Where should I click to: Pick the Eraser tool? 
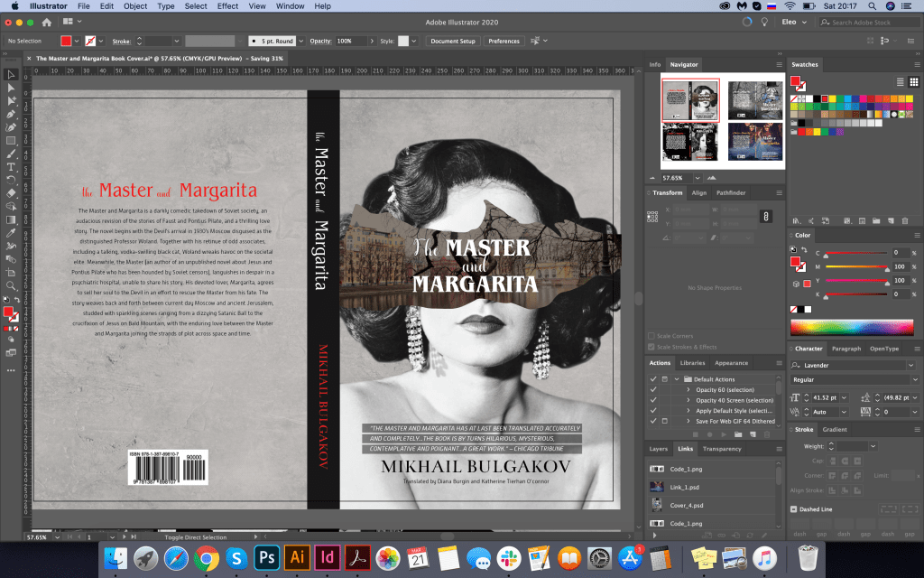(11, 192)
